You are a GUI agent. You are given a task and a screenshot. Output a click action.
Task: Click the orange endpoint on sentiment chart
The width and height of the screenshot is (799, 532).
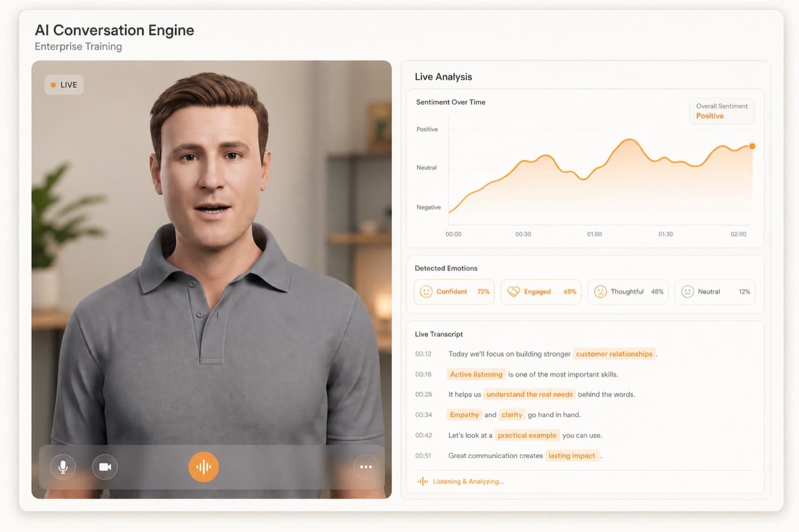tap(752, 147)
